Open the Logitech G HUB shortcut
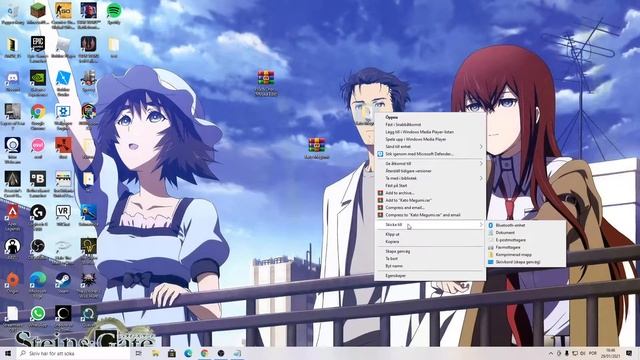Image resolution: width=640 pixels, height=360 pixels. tap(38, 218)
